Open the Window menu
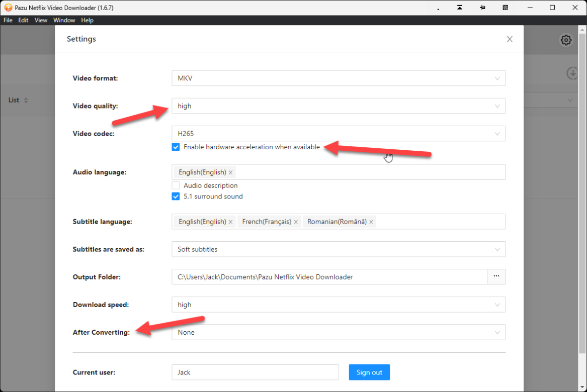The image size is (587, 392). click(64, 20)
